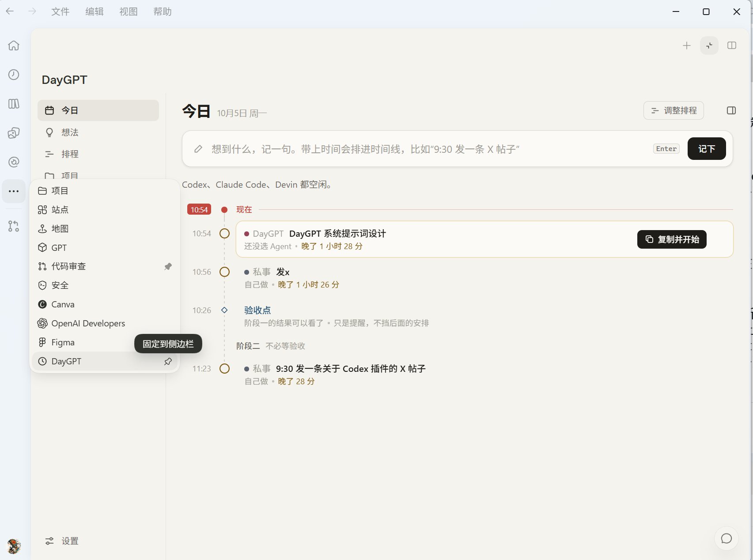Open the 文件 menu

[x=60, y=11]
